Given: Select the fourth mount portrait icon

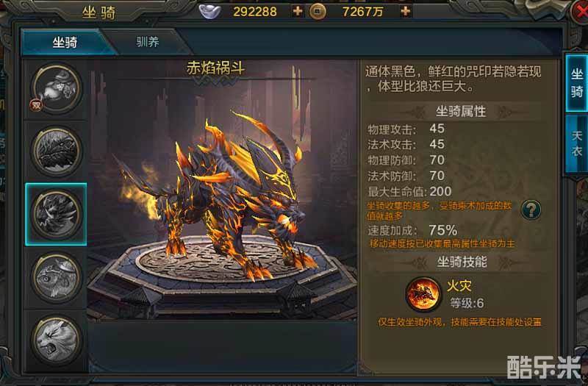Looking at the screenshot, I should click(x=57, y=278).
